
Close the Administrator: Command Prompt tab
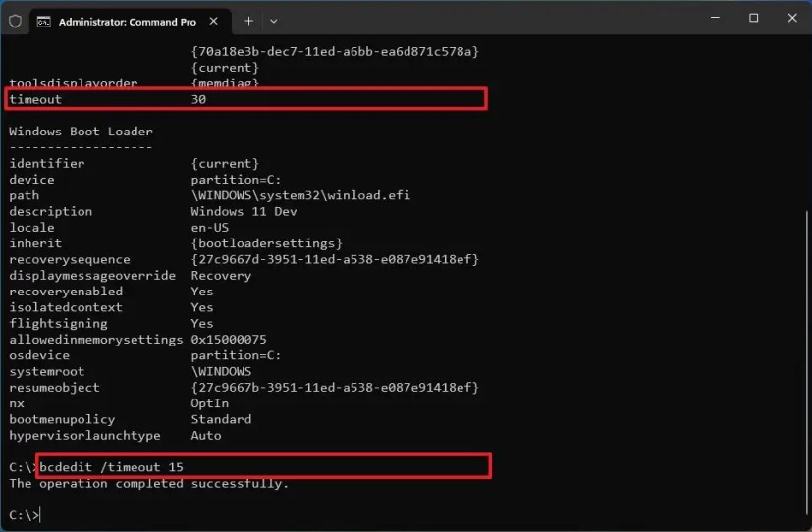click(x=213, y=22)
